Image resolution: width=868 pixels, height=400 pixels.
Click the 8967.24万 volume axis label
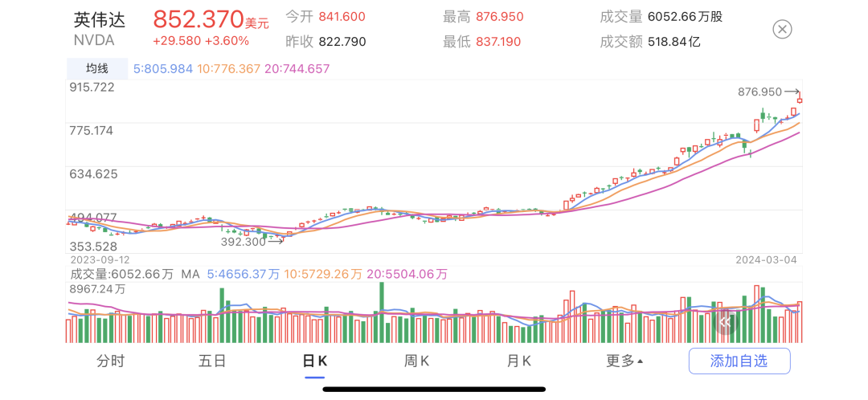click(97, 289)
